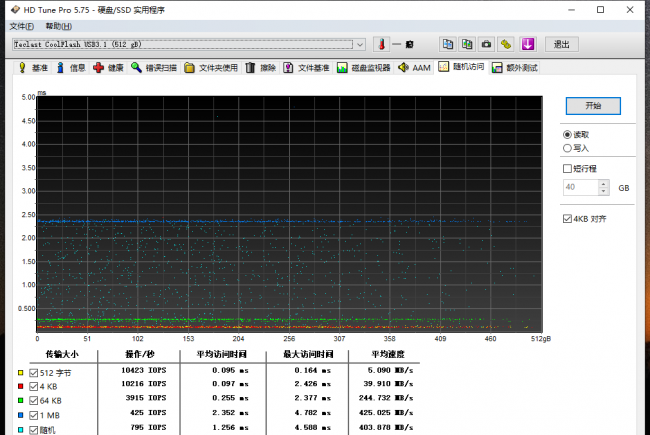
Task: Select the 写入 write radio button
Action: (567, 148)
